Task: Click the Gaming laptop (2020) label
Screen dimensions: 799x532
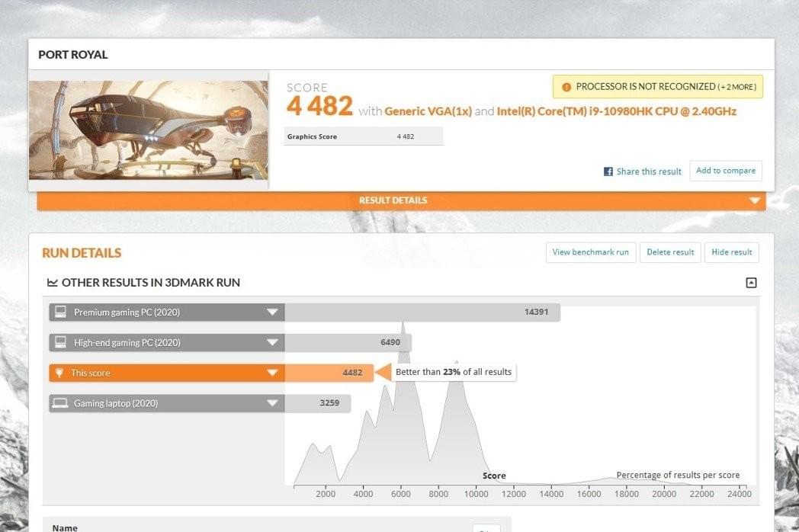Action: point(116,403)
